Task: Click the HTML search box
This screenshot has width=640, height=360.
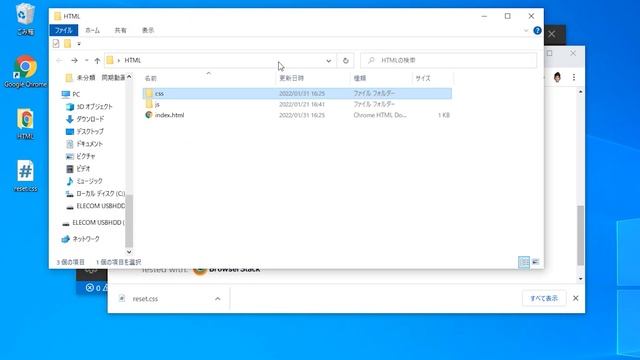Action: click(448, 60)
